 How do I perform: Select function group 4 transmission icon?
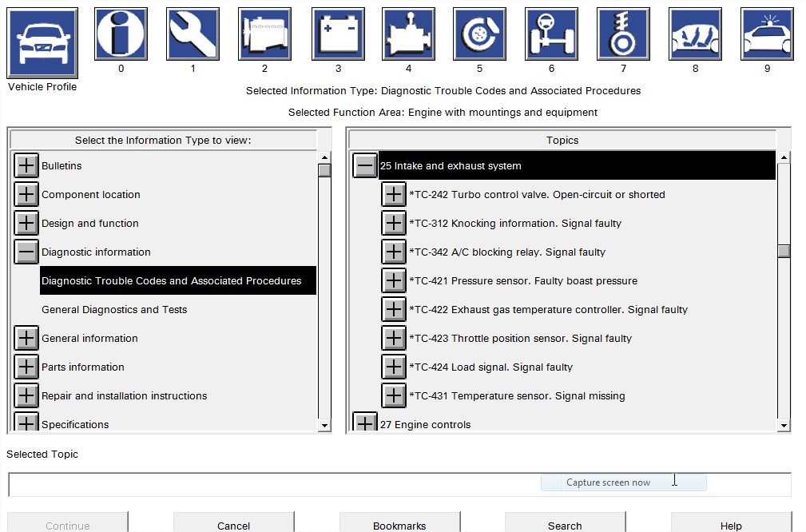point(409,34)
